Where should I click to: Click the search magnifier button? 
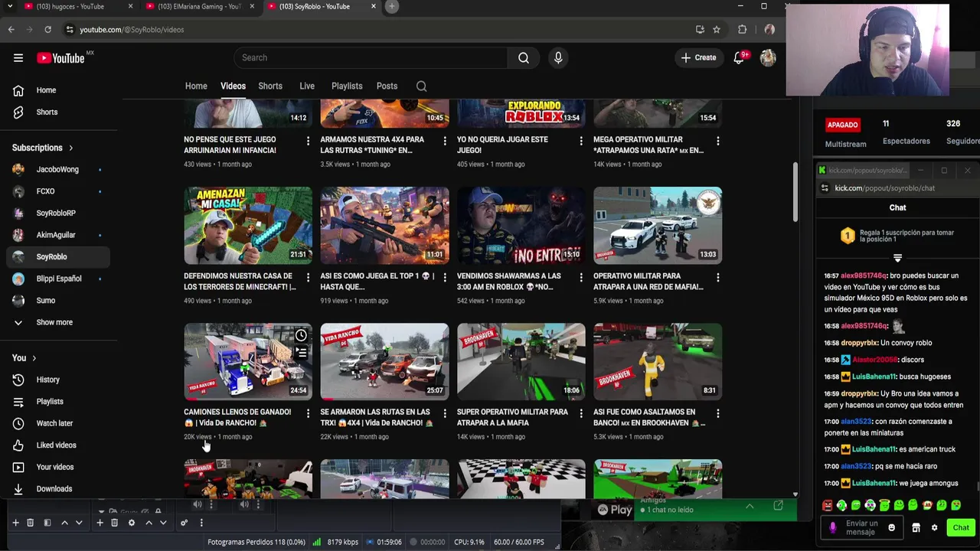[524, 57]
